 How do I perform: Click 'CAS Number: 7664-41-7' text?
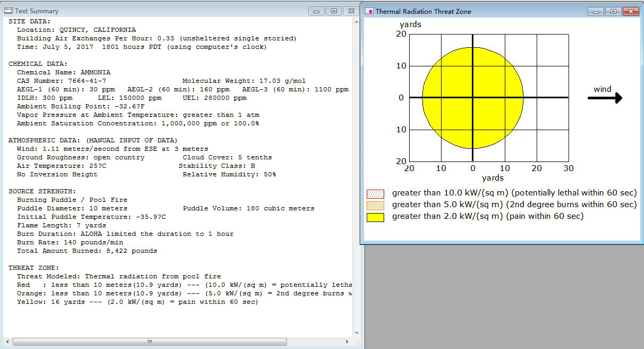pos(62,81)
